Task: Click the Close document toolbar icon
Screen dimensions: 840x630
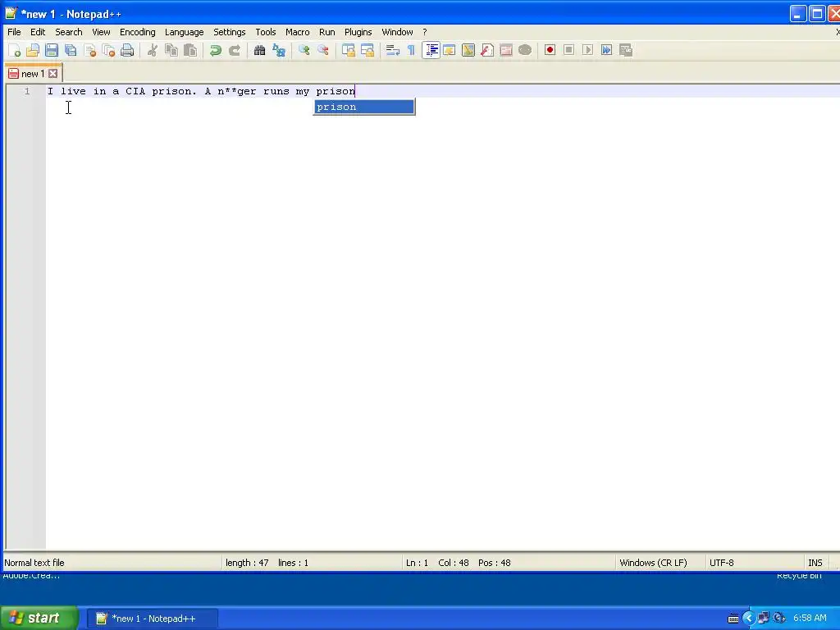Action: (x=90, y=50)
